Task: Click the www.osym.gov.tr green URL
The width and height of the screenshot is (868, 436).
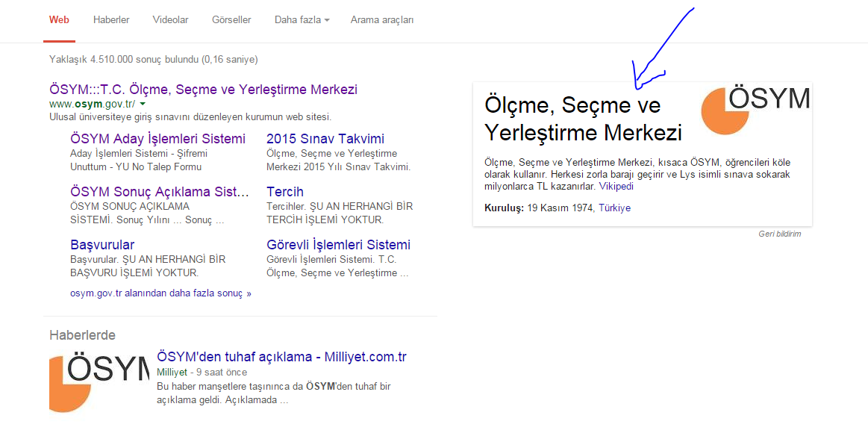Action: click(x=92, y=105)
